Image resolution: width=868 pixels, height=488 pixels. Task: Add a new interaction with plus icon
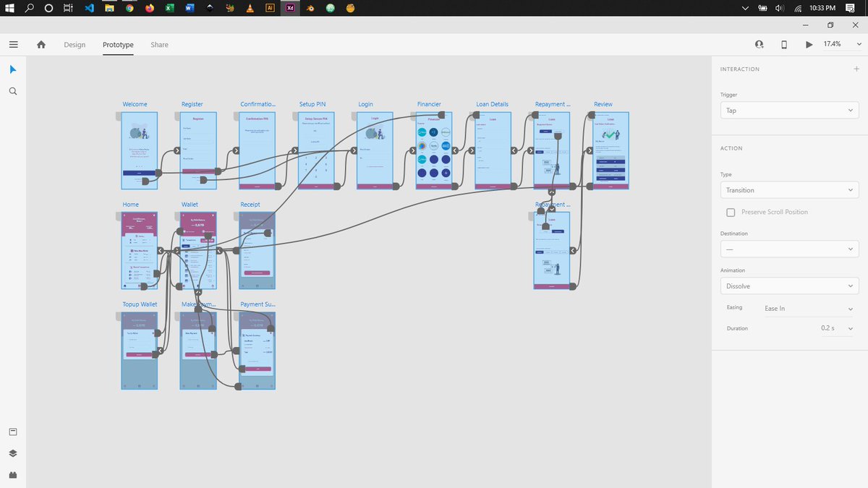tap(856, 69)
